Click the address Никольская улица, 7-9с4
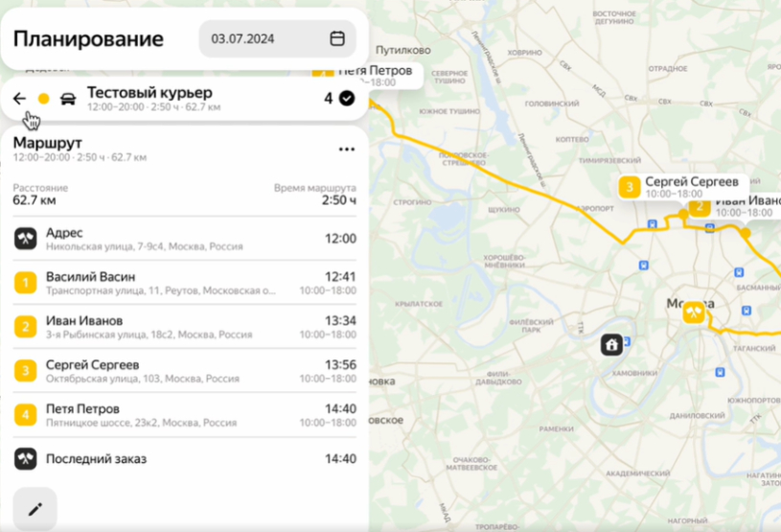This screenshot has width=781, height=532. [145, 246]
